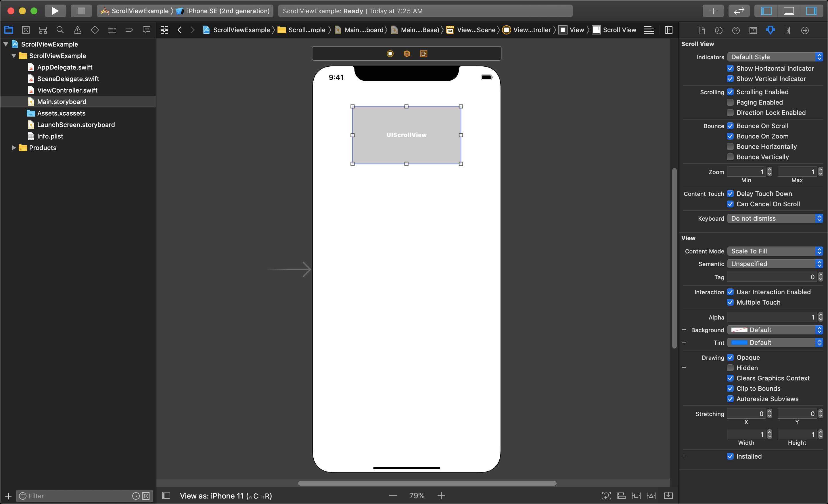Open related items grid menu

164,30
